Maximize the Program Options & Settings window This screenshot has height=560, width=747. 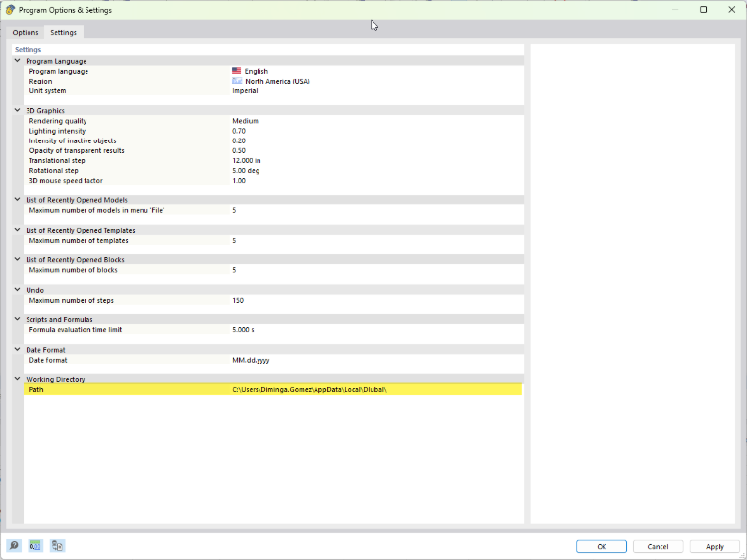pyautogui.click(x=703, y=10)
